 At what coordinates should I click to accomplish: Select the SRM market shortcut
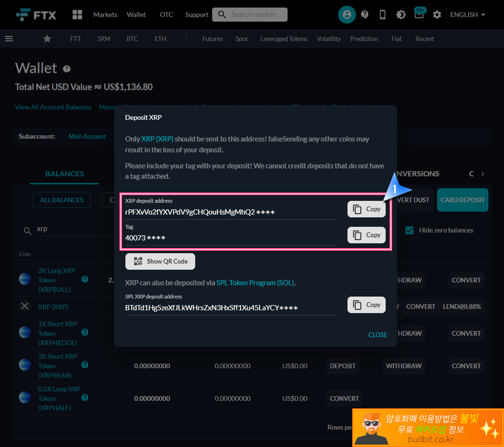coord(104,39)
